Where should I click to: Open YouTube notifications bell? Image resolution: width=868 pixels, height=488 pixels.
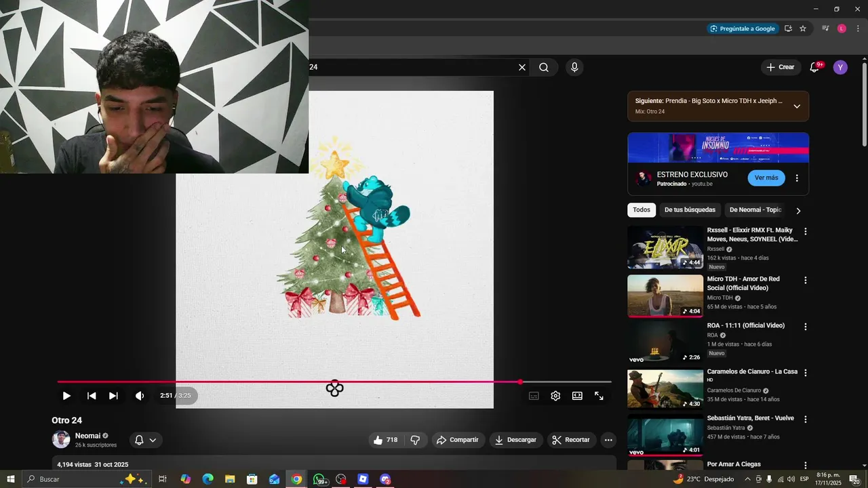click(x=815, y=67)
